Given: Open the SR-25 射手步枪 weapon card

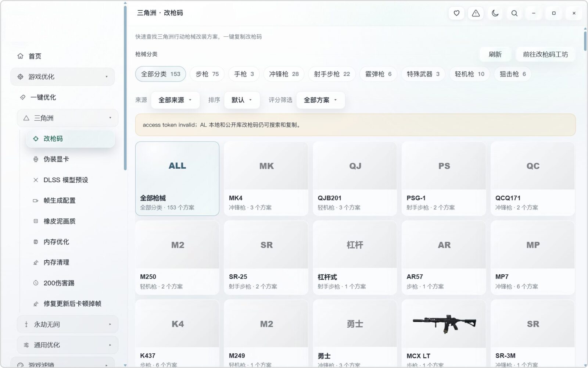Looking at the screenshot, I should [x=266, y=258].
